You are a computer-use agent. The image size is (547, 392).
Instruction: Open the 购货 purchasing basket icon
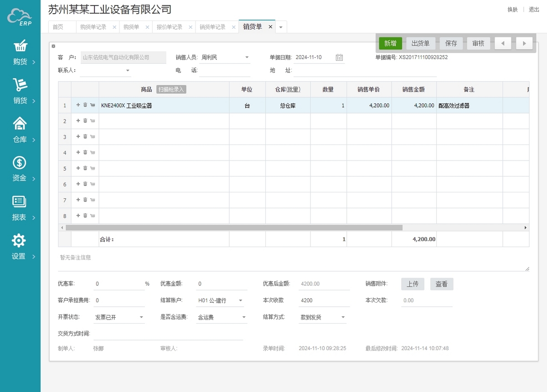[x=20, y=46]
